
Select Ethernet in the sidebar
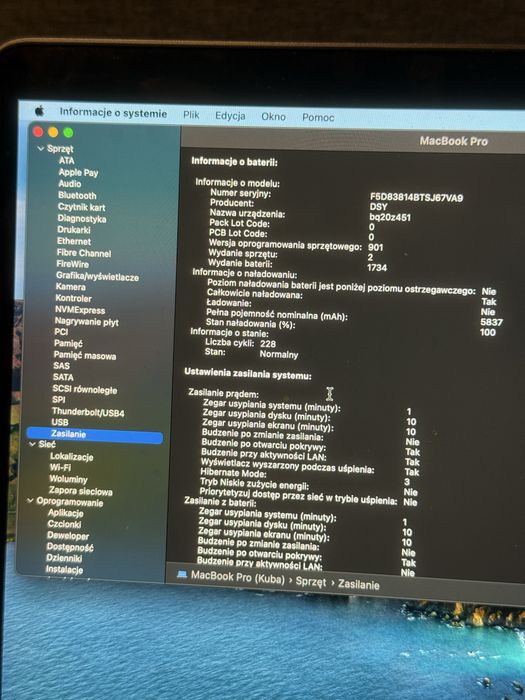pos(74,241)
